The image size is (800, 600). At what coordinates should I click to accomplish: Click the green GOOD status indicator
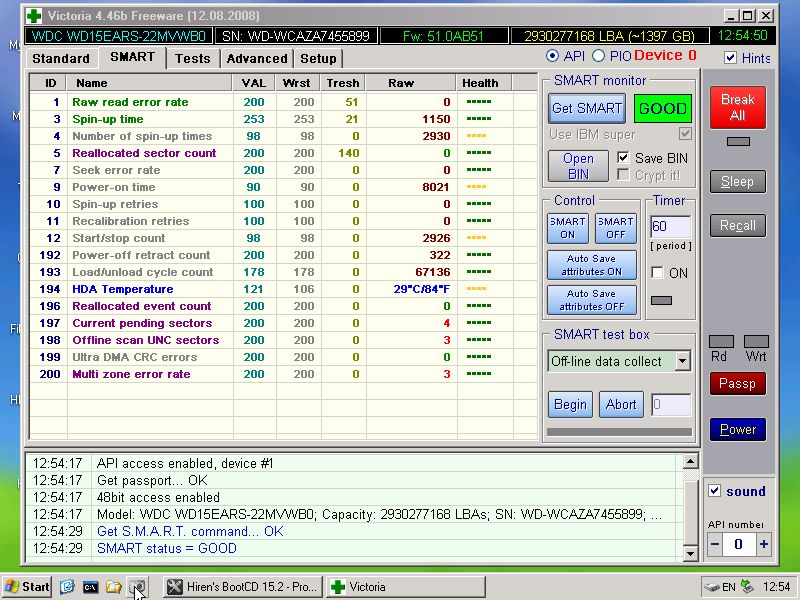point(662,108)
